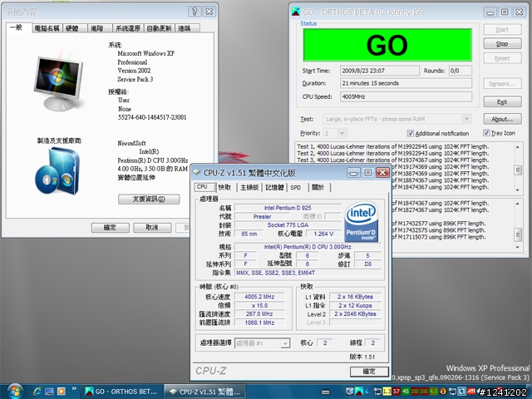Open the 自動更新 tab
532x399 pixels.
(x=159, y=28)
